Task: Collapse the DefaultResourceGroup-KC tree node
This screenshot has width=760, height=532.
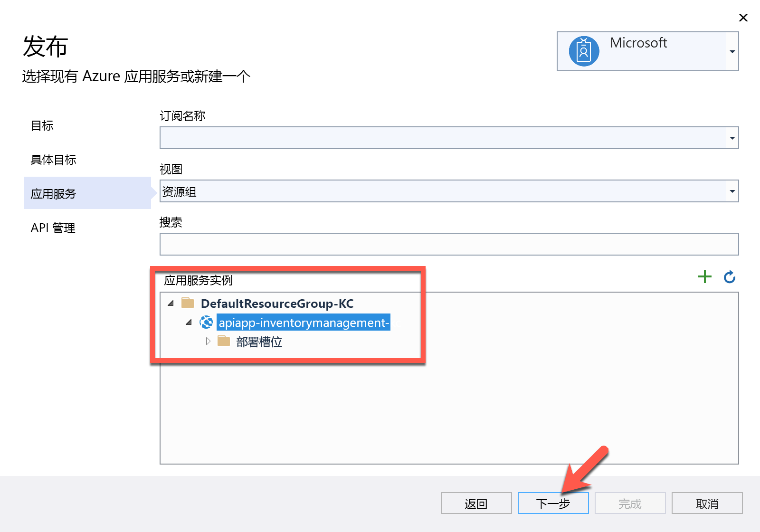Action: (x=171, y=303)
